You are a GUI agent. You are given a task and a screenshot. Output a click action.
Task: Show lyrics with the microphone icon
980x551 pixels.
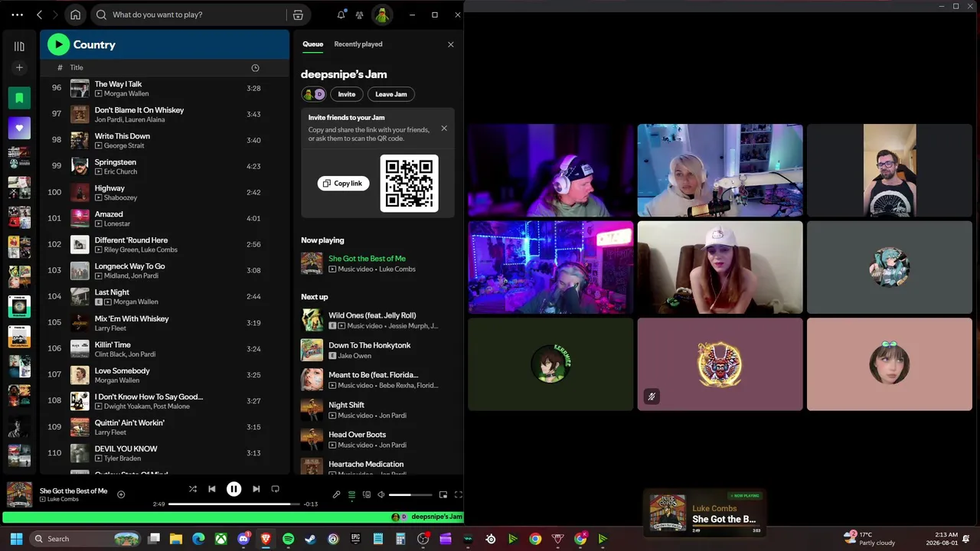336,494
